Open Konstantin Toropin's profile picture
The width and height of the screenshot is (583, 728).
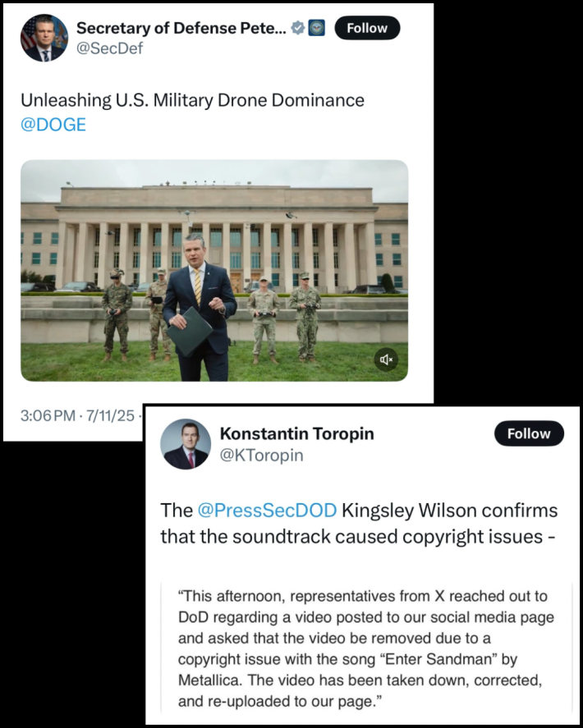186,444
